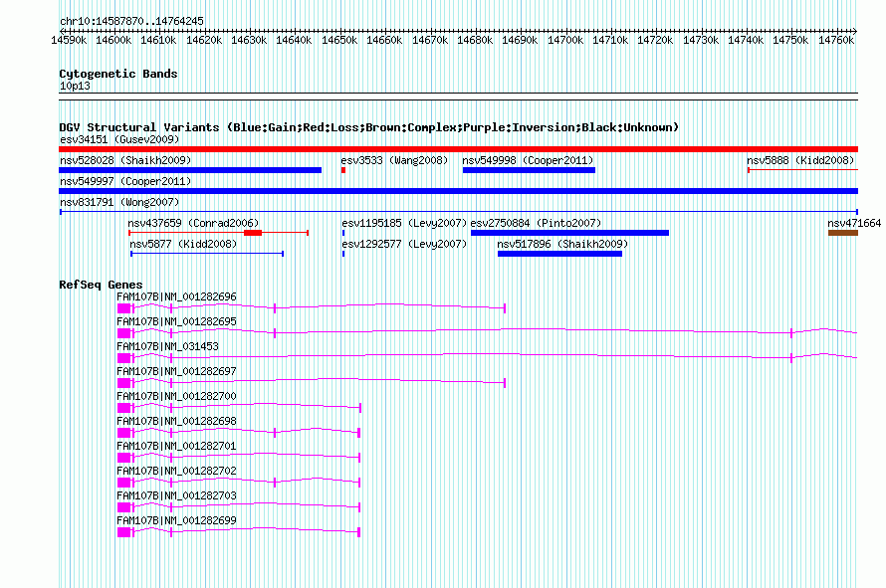Image resolution: width=886 pixels, height=588 pixels.
Task: Click the FAM107B|NM_001282703 transcript label
Action: point(176,495)
